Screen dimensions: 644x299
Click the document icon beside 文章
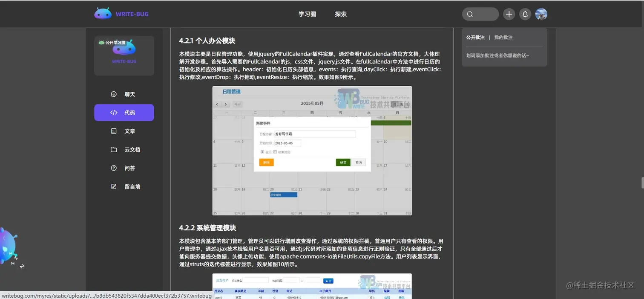114,131
